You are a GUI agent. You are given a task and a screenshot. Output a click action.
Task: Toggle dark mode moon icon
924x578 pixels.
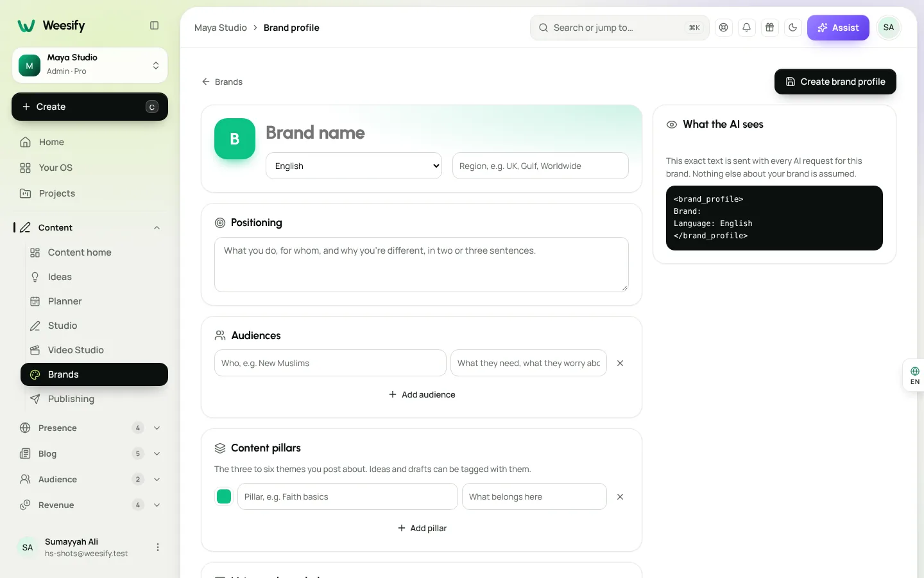tap(793, 28)
